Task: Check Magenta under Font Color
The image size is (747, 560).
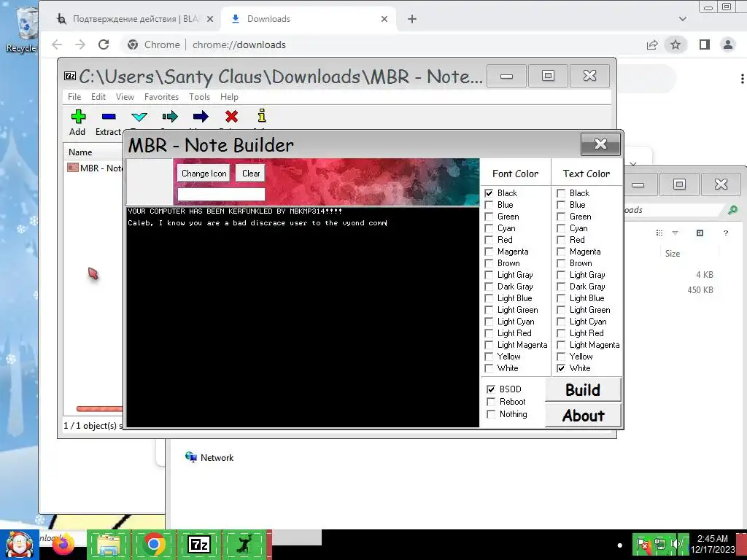Action: click(489, 252)
